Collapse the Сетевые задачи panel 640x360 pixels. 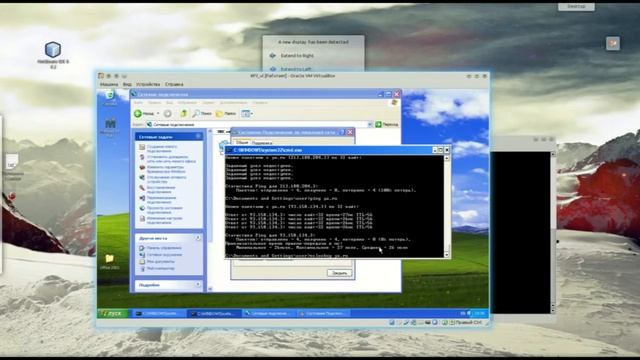[x=198, y=137]
